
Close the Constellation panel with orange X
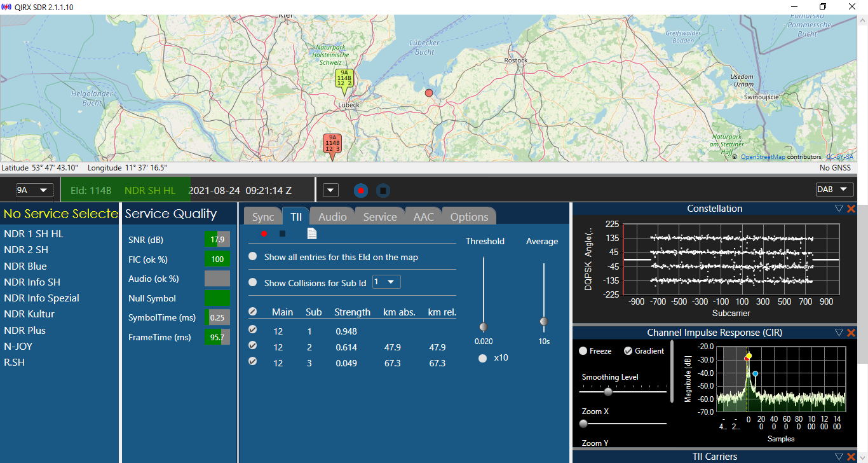click(x=851, y=209)
